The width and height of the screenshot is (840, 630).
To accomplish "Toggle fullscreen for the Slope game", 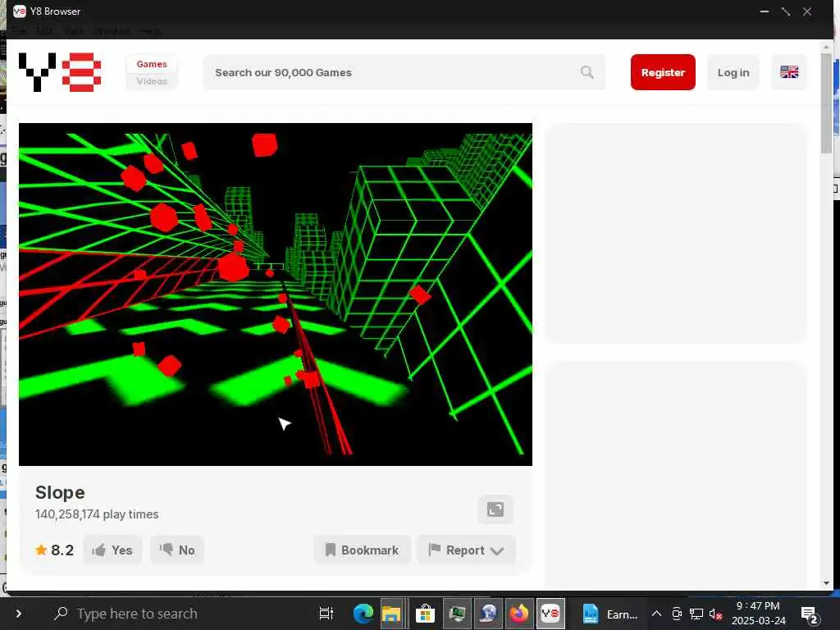I will (495, 509).
